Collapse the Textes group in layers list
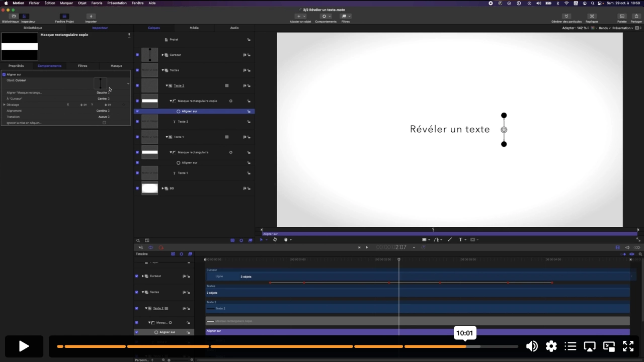644x362 pixels. (x=163, y=70)
